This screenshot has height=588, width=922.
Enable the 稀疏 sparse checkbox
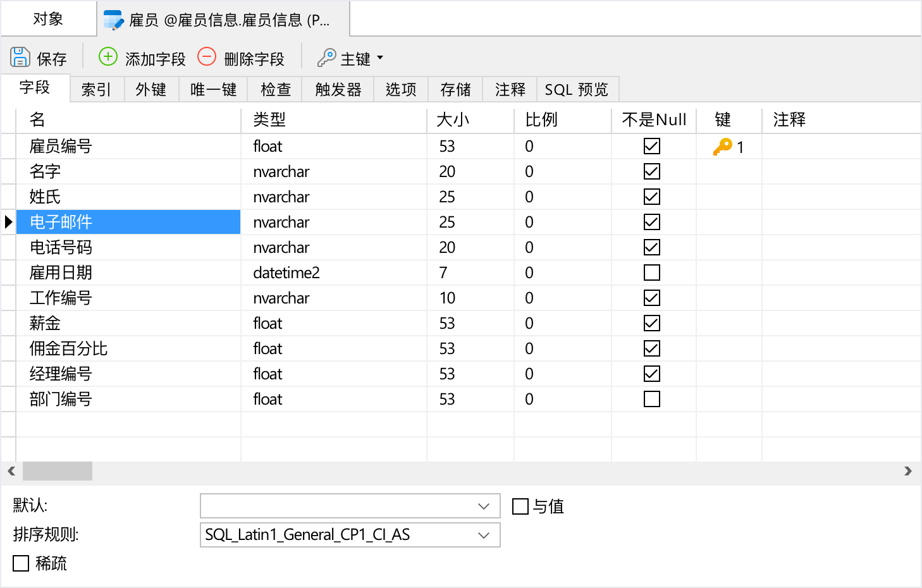click(x=22, y=563)
